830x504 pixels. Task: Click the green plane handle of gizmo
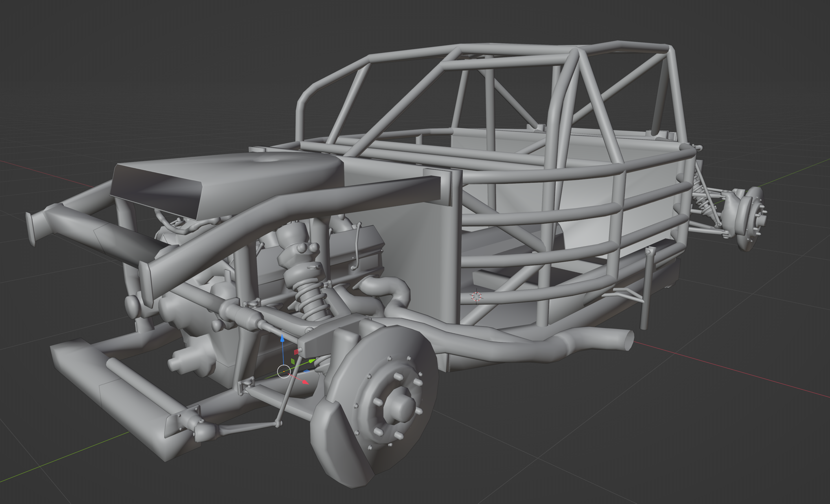click(x=293, y=361)
